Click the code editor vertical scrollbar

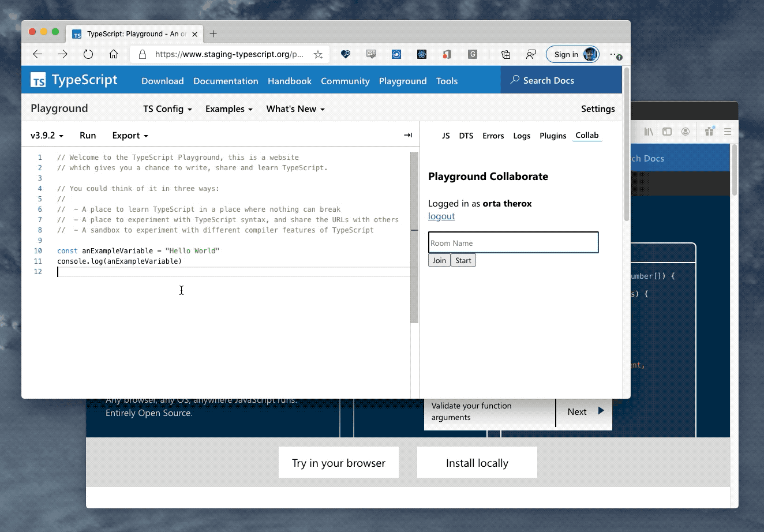tap(414, 238)
